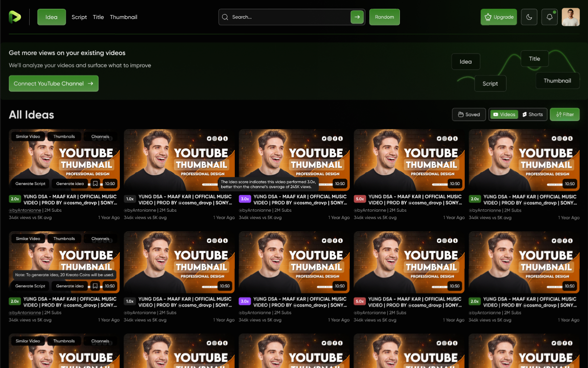The height and width of the screenshot is (368, 588).
Task: Open notifications bell icon
Action: (550, 17)
